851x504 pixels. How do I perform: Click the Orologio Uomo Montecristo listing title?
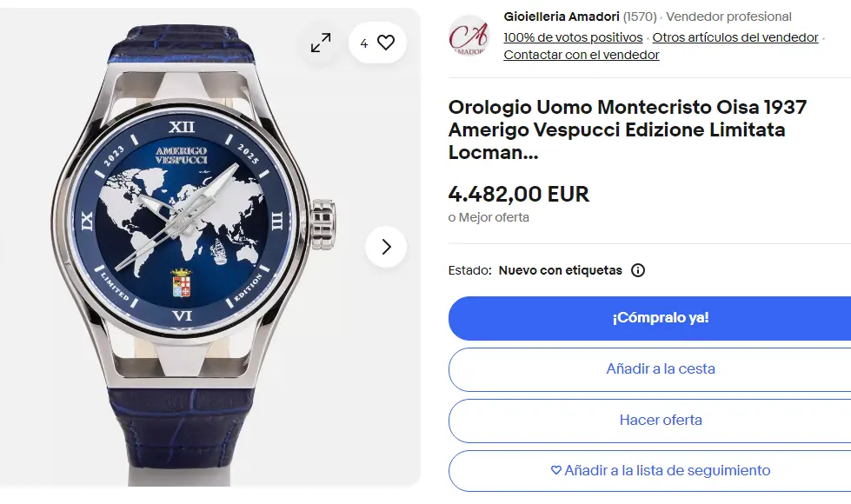point(628,129)
